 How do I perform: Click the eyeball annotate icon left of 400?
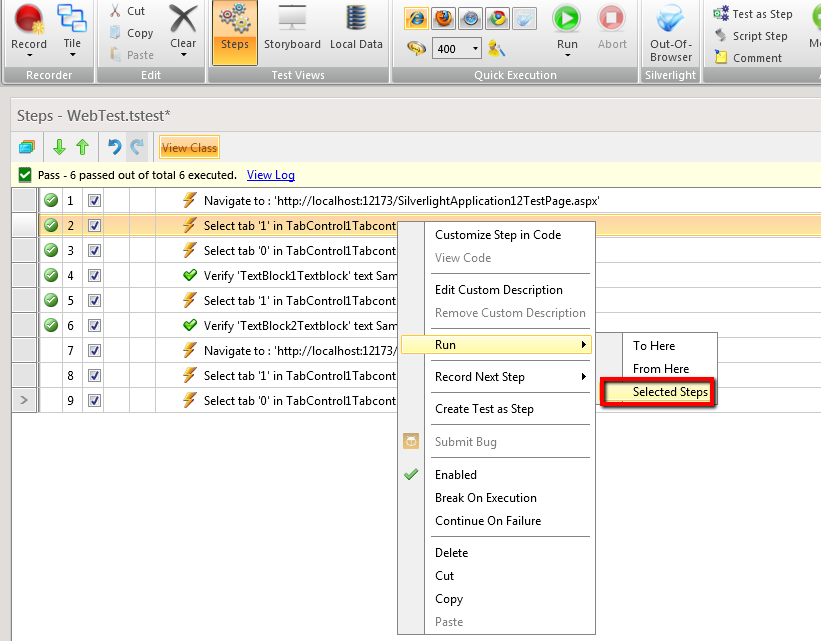[x=416, y=49]
